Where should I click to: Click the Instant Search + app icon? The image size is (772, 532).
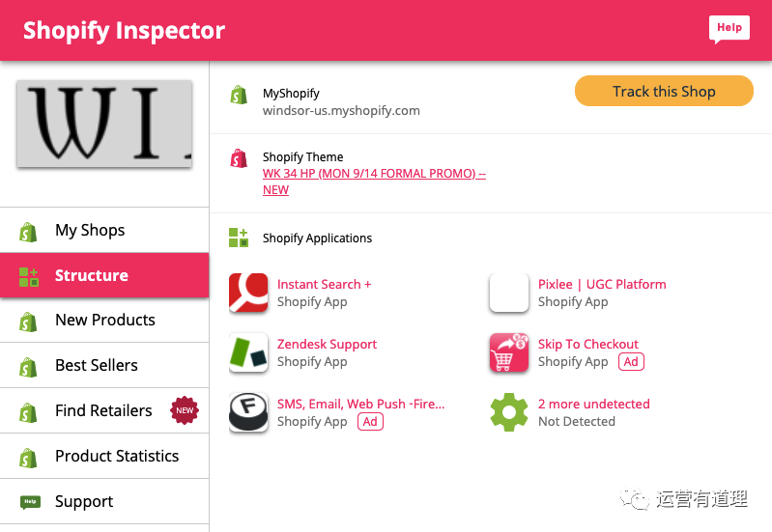(248, 294)
